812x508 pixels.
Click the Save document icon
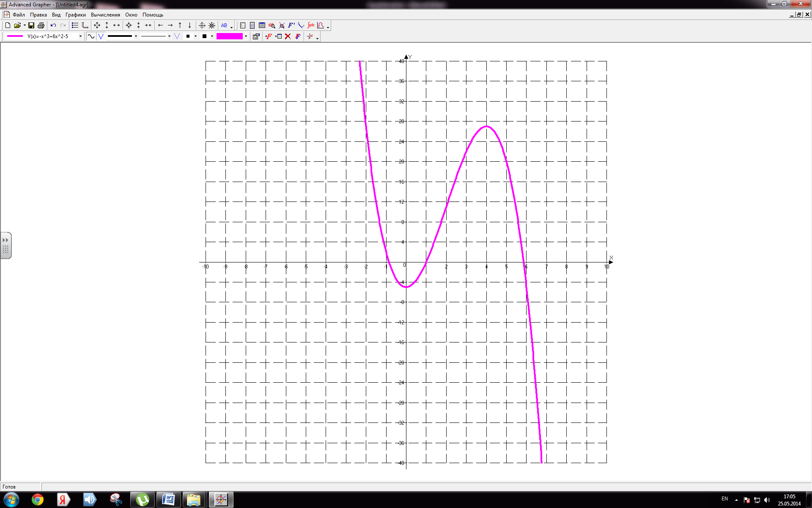pyautogui.click(x=31, y=25)
